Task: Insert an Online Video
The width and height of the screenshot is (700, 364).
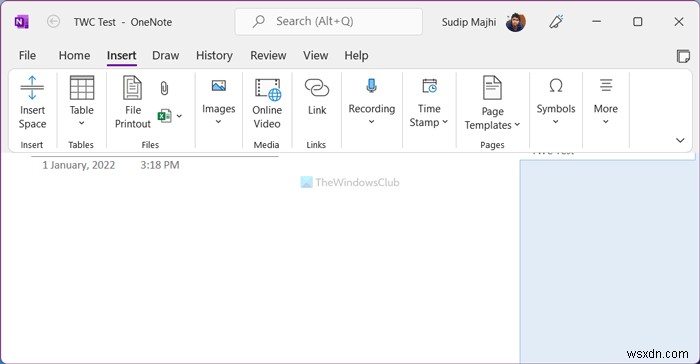Action: [267, 103]
